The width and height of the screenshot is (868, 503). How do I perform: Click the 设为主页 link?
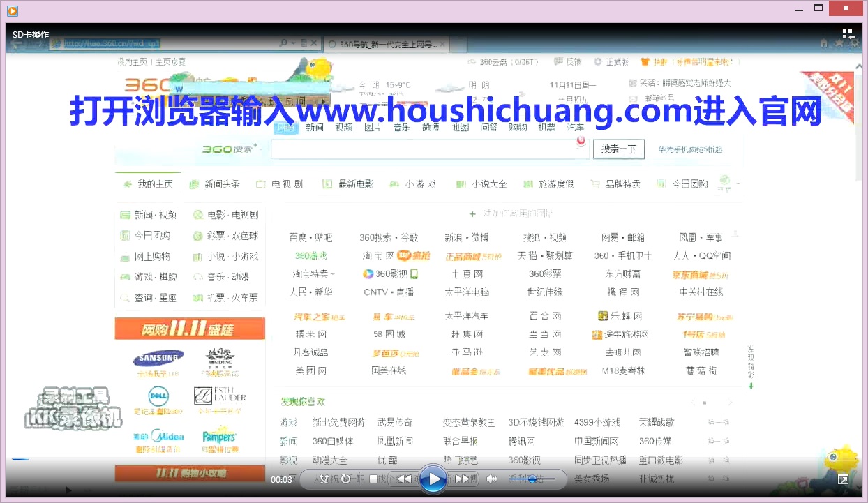pyautogui.click(x=133, y=62)
